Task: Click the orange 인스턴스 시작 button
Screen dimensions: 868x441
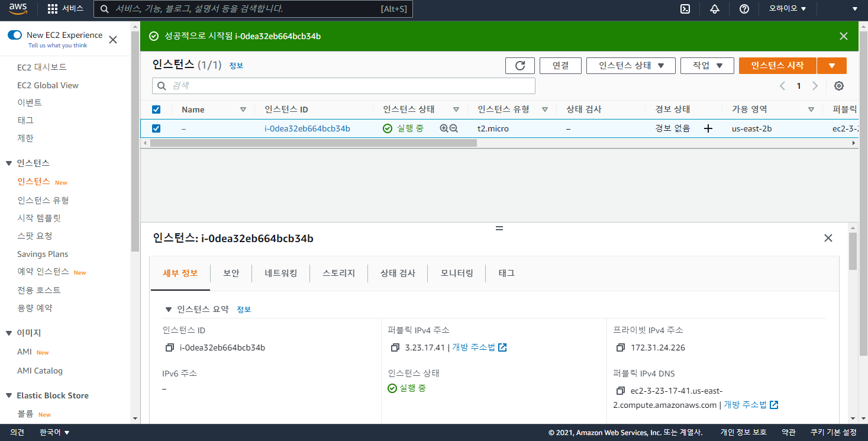Action: (777, 66)
